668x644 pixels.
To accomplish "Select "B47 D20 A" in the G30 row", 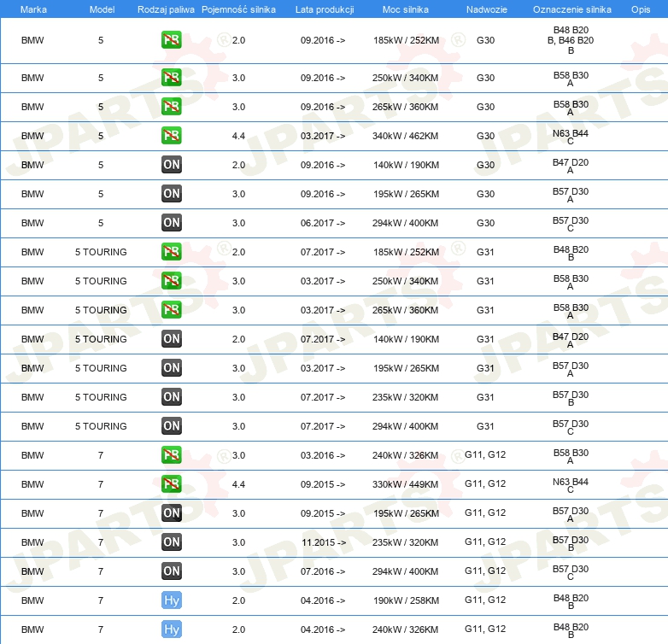I will pyautogui.click(x=571, y=166).
